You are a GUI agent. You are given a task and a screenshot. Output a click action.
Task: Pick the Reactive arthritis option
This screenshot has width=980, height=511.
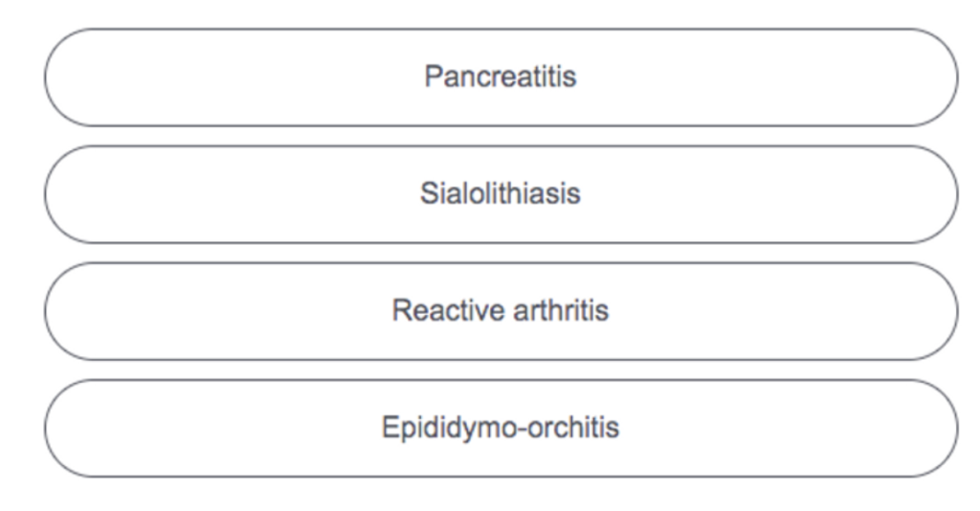click(501, 311)
